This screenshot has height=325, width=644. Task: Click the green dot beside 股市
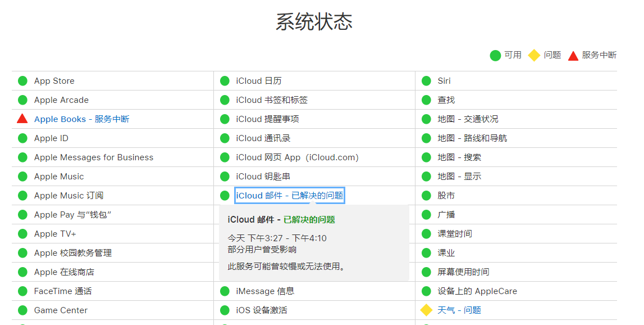point(426,196)
